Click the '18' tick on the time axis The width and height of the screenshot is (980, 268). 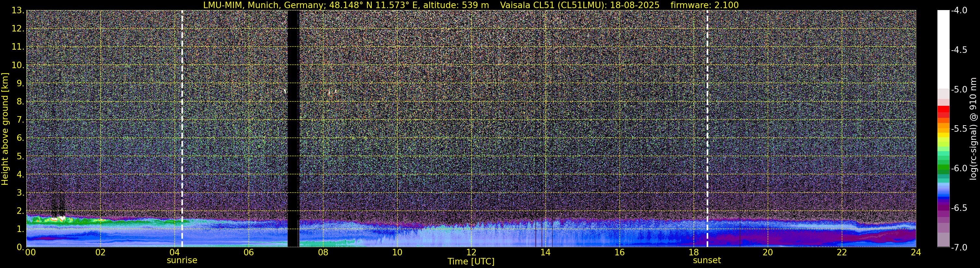click(694, 253)
